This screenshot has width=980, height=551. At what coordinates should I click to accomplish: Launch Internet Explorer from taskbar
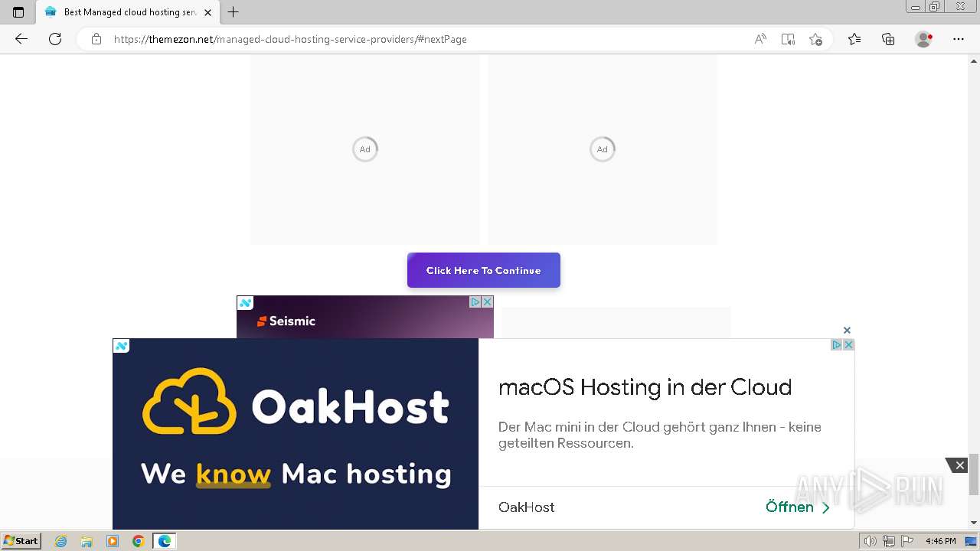61,541
